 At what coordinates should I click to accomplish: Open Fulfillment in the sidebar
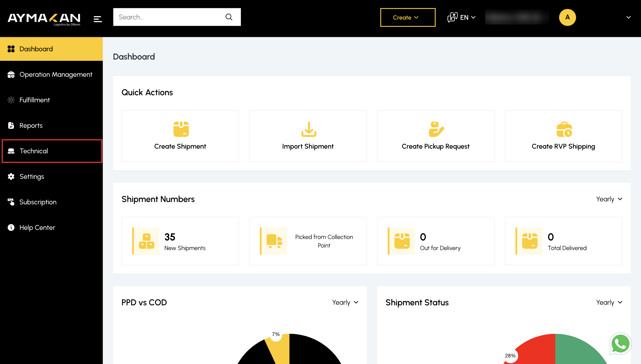pyautogui.click(x=51, y=100)
